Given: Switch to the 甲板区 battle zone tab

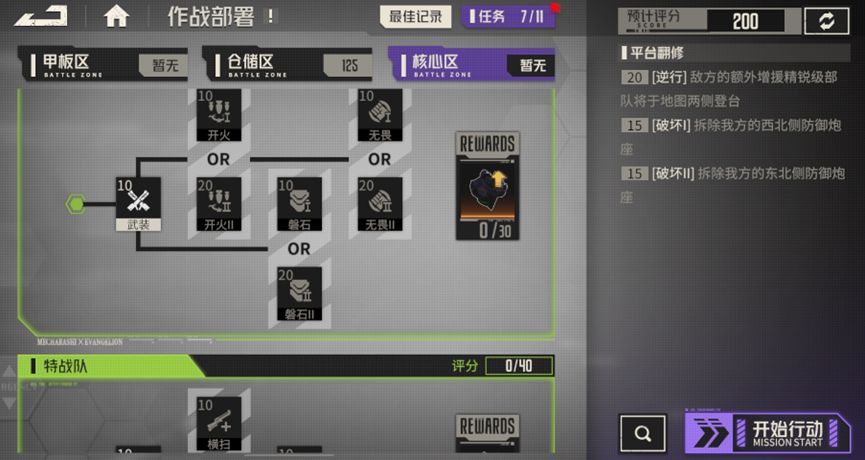Looking at the screenshot, I should click(103, 65).
